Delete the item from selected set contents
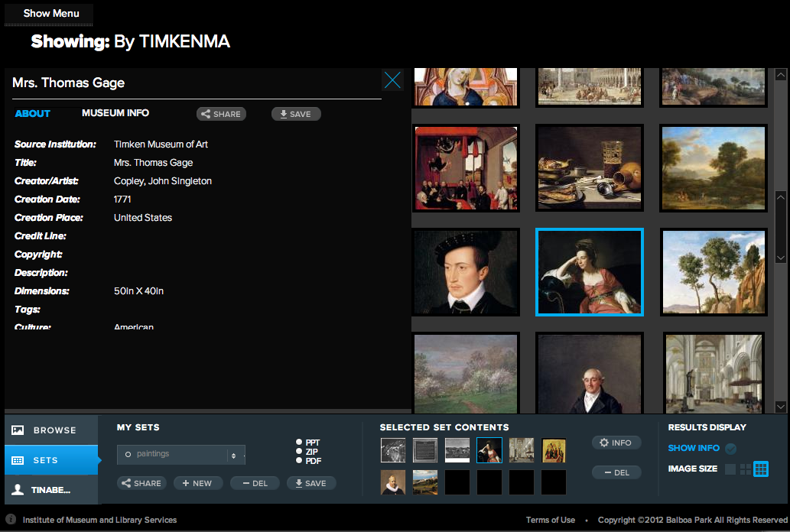This screenshot has width=790, height=532. [x=616, y=472]
